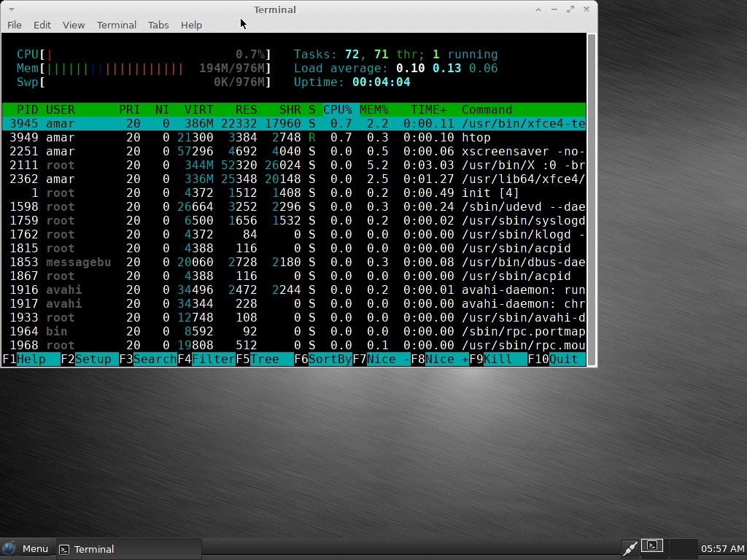747x560 pixels.
Task: Select the xscreensaver process row
Action: pyautogui.click(x=294, y=152)
